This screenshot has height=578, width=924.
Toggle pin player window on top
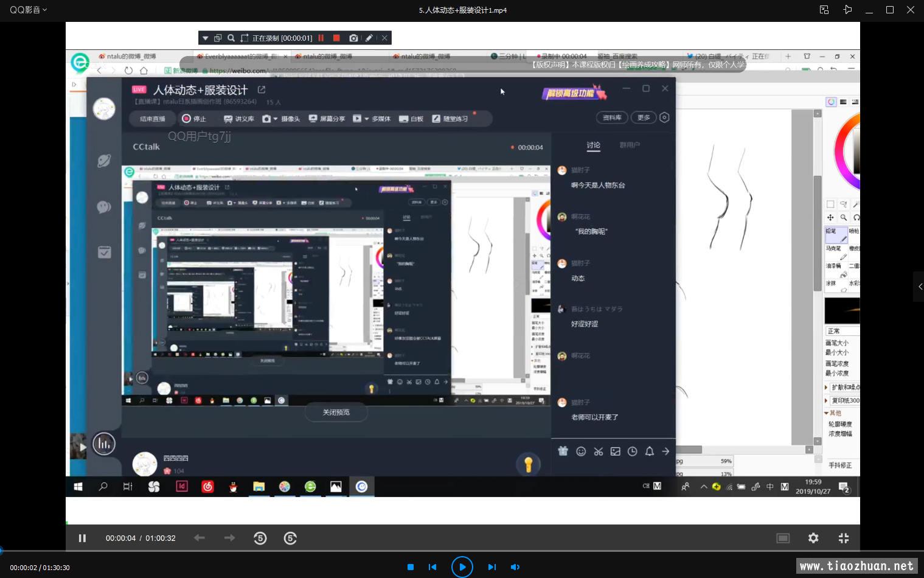click(847, 10)
